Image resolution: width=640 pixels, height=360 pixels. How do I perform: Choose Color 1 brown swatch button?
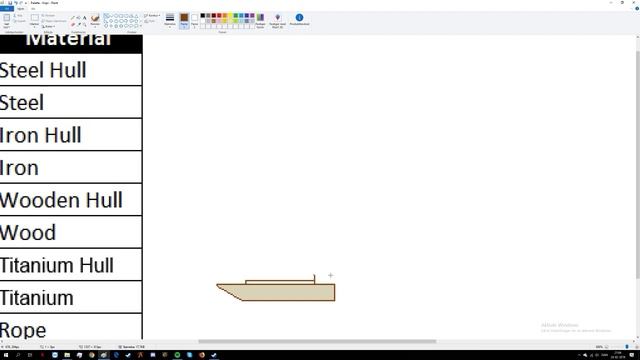tap(184, 20)
